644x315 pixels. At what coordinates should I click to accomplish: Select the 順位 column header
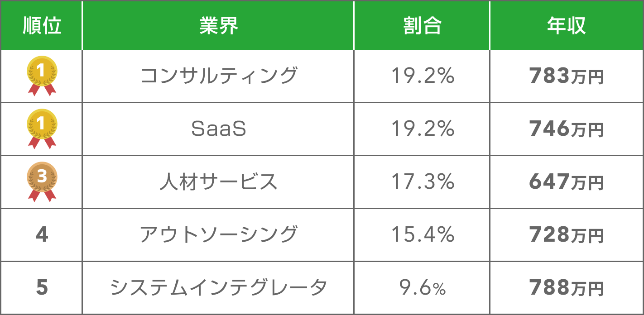(x=42, y=26)
